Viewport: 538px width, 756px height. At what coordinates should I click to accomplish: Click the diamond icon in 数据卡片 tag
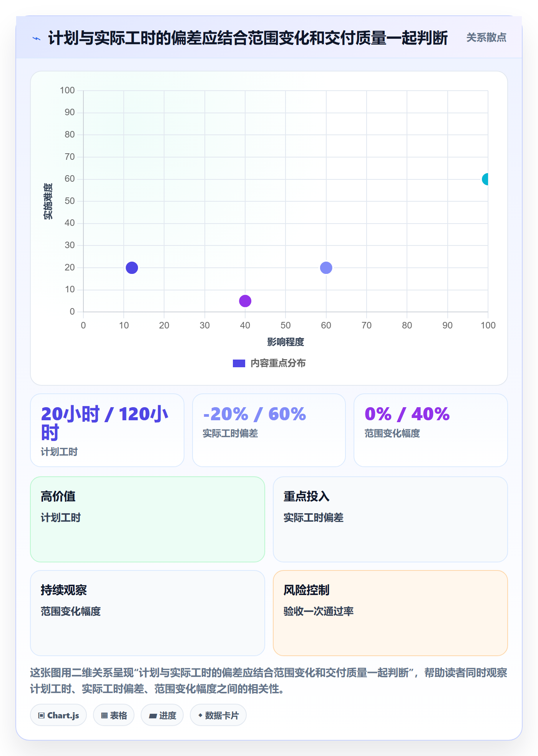pyautogui.click(x=200, y=715)
